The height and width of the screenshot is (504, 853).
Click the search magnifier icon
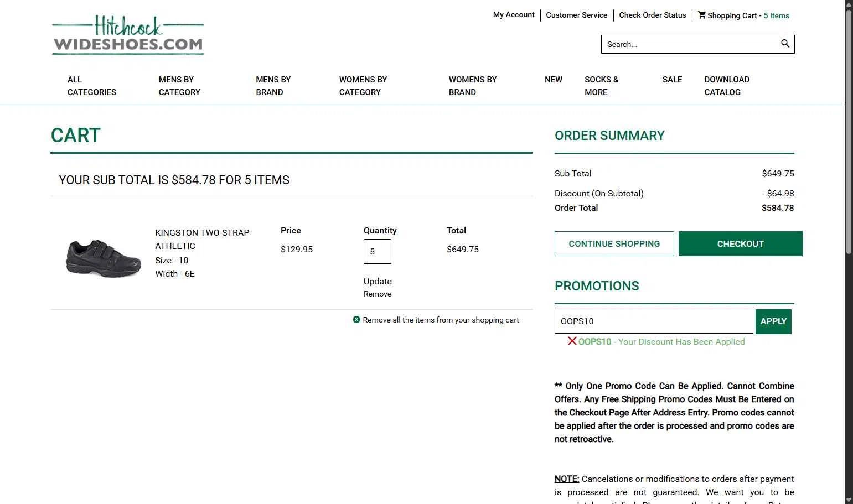(785, 44)
